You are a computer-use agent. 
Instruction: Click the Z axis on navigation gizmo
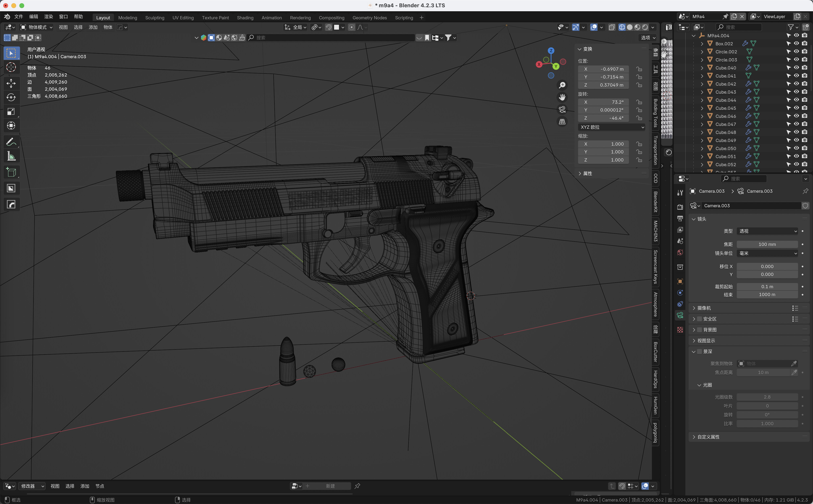551,51
